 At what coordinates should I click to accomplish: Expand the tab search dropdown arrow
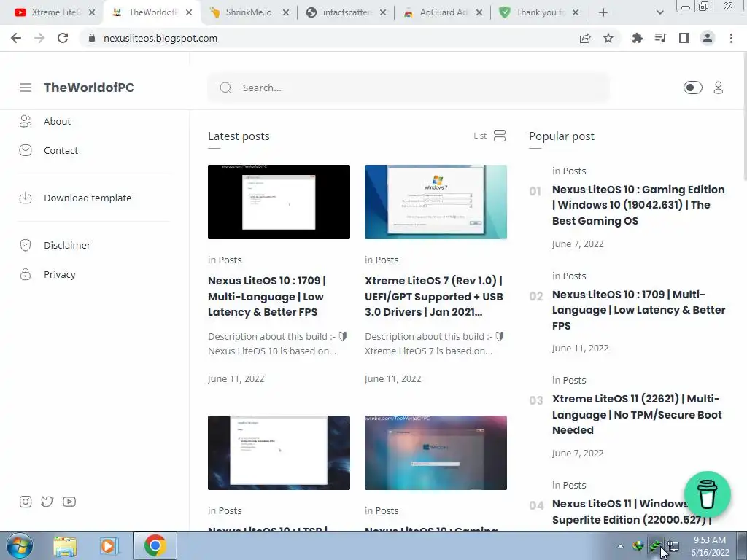pyautogui.click(x=659, y=12)
